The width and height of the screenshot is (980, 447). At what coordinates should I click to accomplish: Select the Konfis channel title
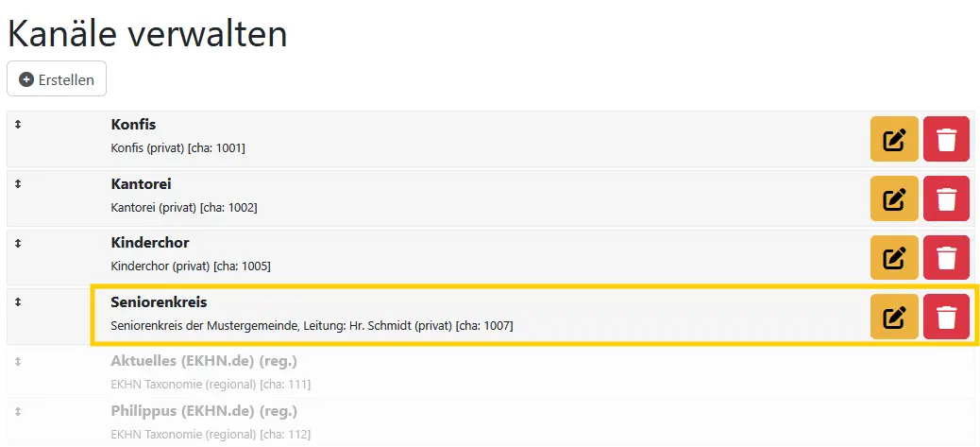(x=133, y=125)
